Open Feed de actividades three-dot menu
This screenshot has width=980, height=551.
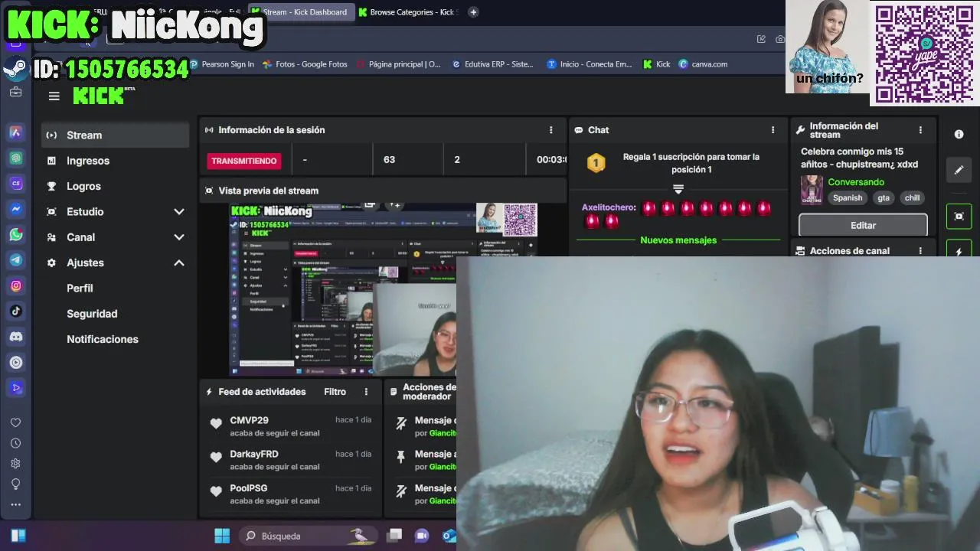tap(366, 392)
